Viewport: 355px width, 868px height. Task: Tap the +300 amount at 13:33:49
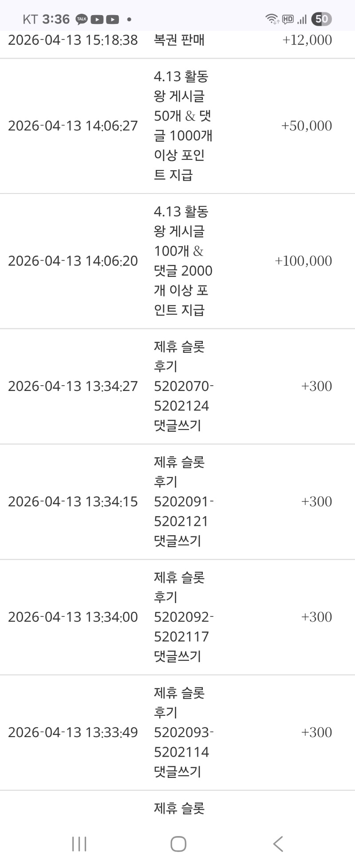[316, 732]
